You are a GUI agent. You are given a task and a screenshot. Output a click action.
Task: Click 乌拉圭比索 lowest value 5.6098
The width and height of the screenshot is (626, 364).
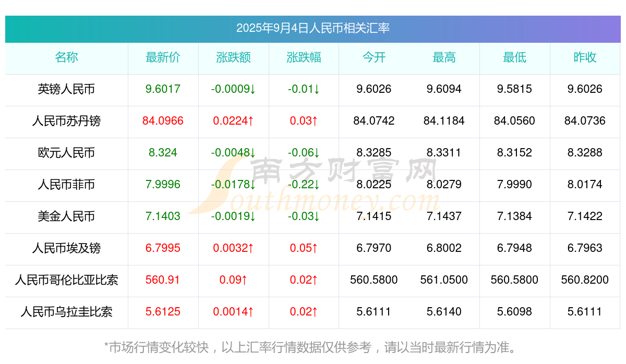514,312
